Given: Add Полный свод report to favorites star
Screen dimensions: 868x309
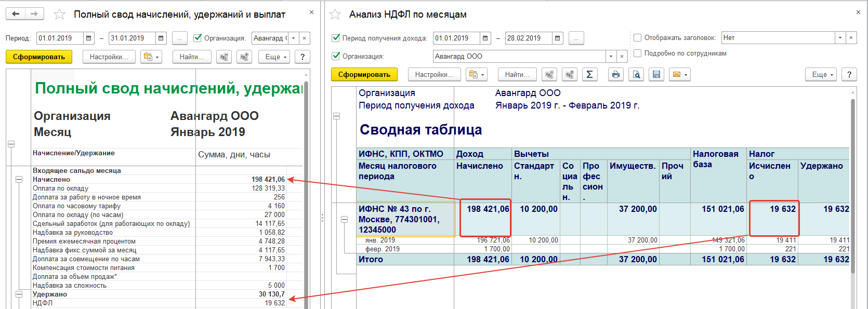Looking at the screenshot, I should click(60, 15).
